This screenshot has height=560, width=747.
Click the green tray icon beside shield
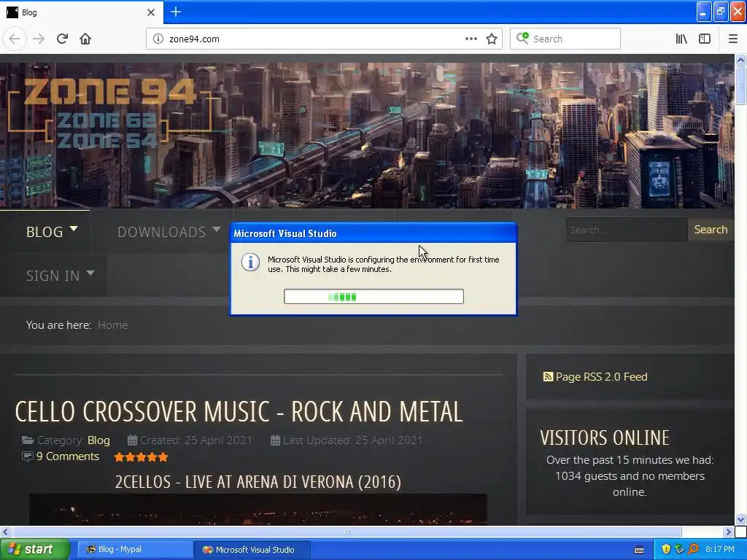click(x=679, y=549)
